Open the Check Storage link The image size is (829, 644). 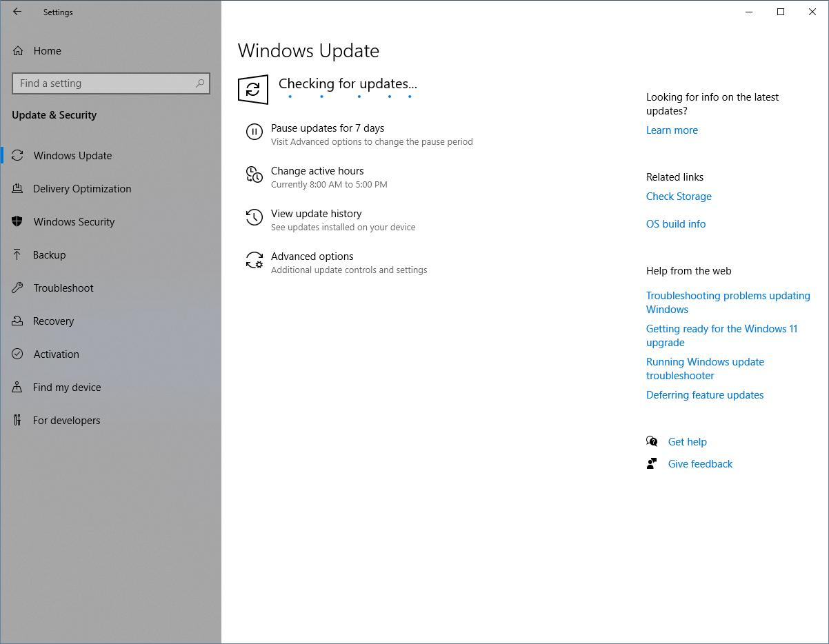tap(679, 197)
